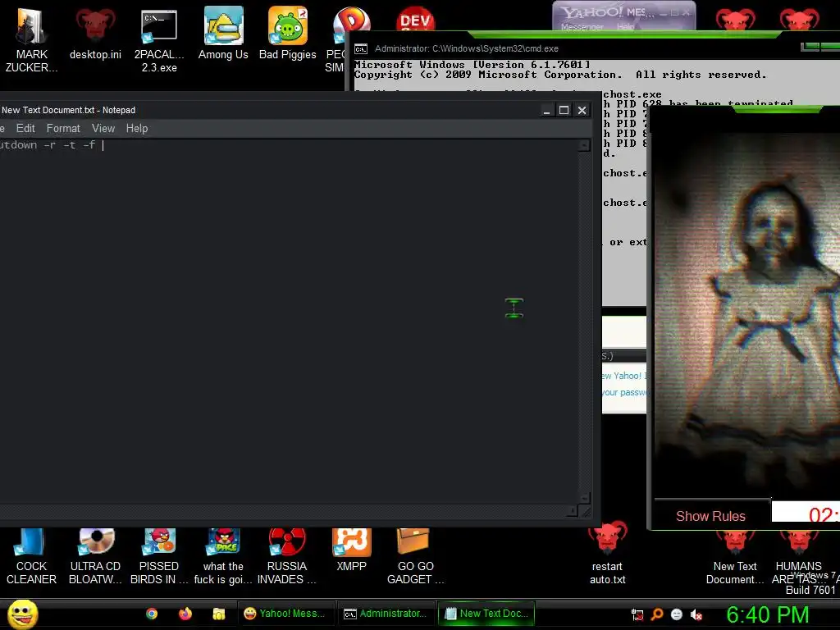Launch Firefox from the taskbar

185,614
